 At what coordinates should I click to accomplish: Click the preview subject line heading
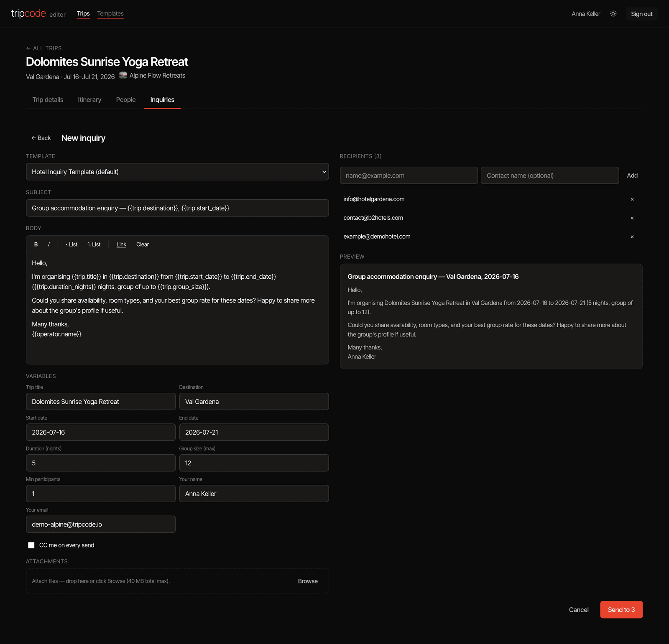[433, 277]
